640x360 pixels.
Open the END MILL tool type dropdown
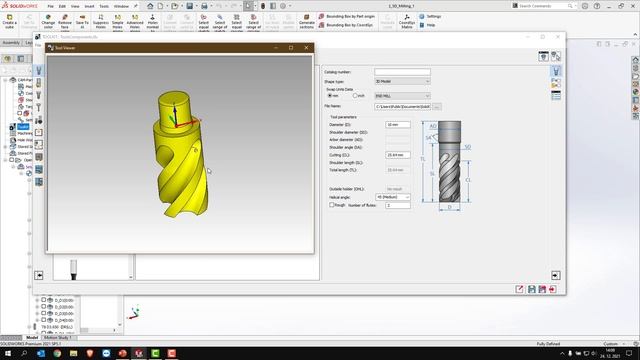[x=402, y=96]
